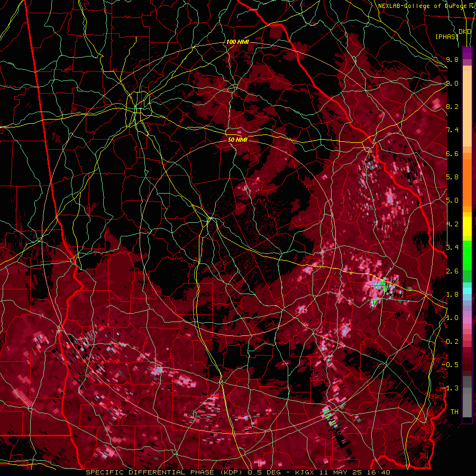The image size is (476, 476).
Task: Click the TH label on the color scale
Action: (x=454, y=412)
